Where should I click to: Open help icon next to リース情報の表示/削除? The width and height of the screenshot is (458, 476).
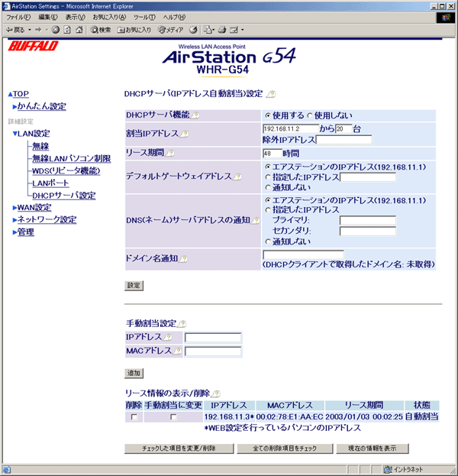click(x=216, y=393)
